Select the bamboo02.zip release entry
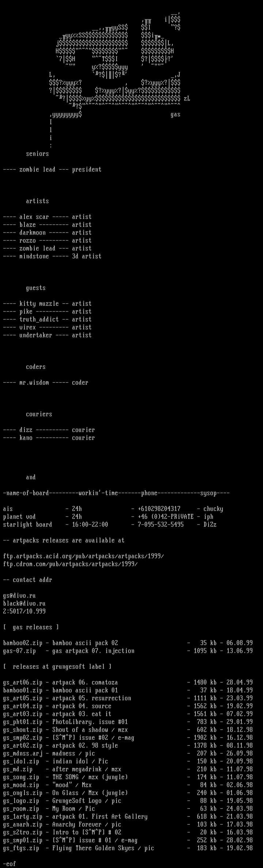 [x=128, y=643]
